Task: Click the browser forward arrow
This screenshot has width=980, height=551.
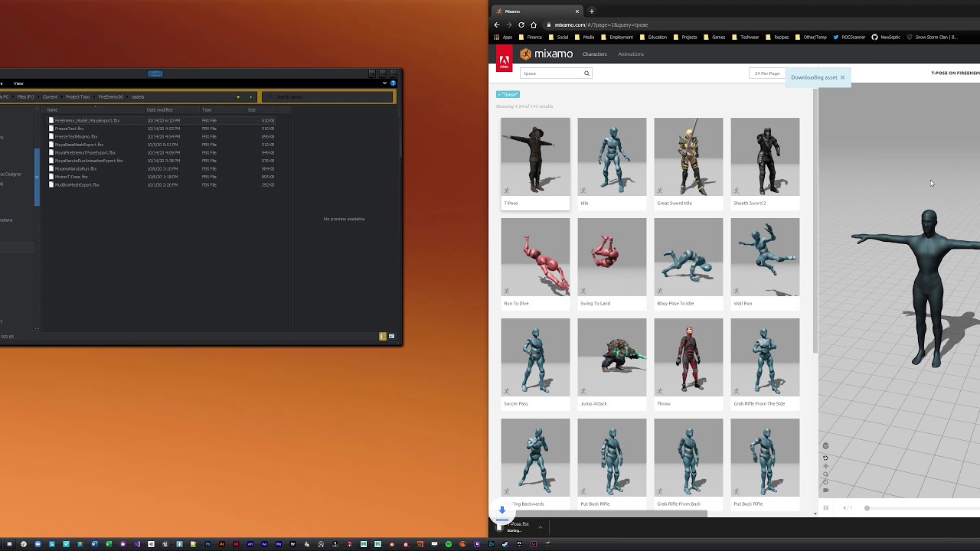Action: (x=509, y=24)
